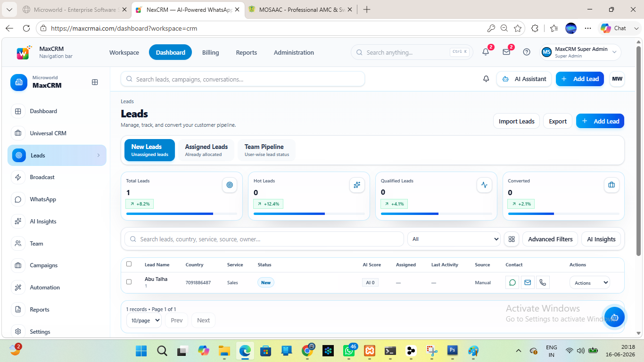Open the notifications bell in top navigation bar
The width and height of the screenshot is (644, 362).
486,52
